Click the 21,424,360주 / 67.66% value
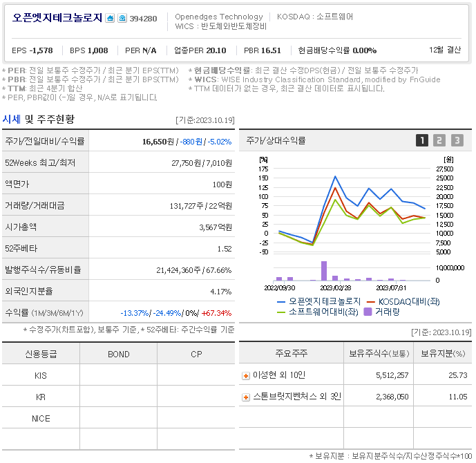Screen dimensions: 476x463 point(194,270)
